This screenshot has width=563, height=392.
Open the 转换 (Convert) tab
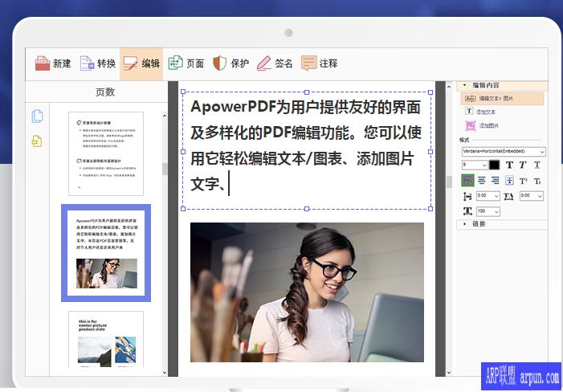point(97,63)
